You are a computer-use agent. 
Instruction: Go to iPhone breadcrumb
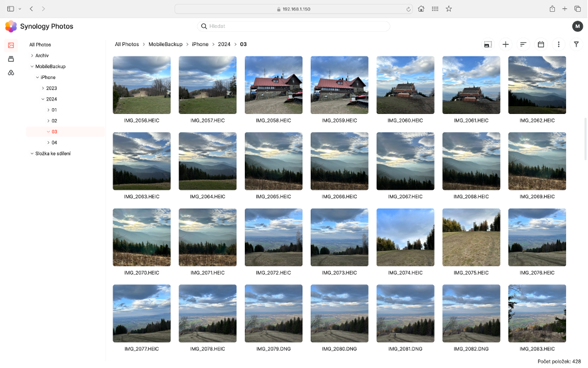[x=200, y=44]
